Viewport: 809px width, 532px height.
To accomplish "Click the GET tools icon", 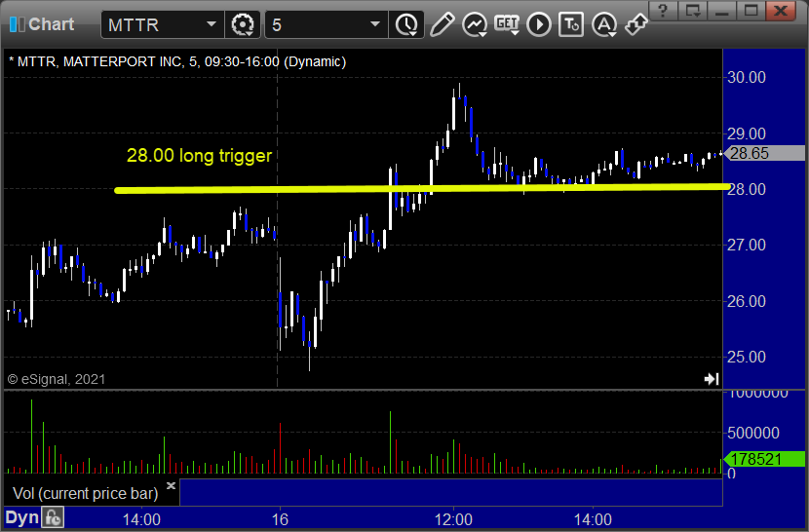I will pos(507,24).
